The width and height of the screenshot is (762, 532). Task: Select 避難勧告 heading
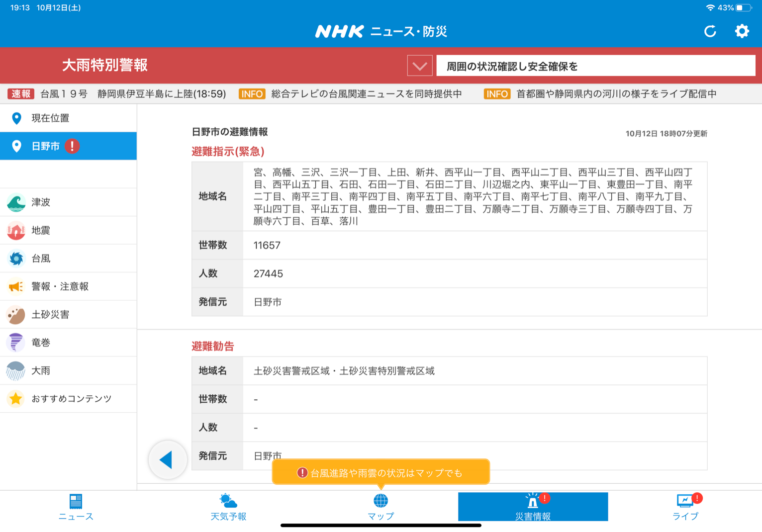(x=213, y=346)
